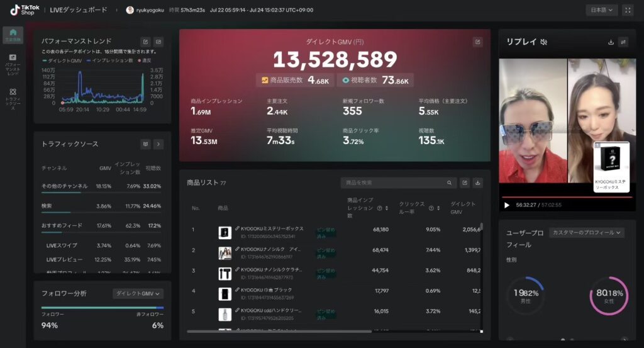Click the 視聴者数 73.86K metric chip
The image size is (644, 348).
tap(375, 80)
